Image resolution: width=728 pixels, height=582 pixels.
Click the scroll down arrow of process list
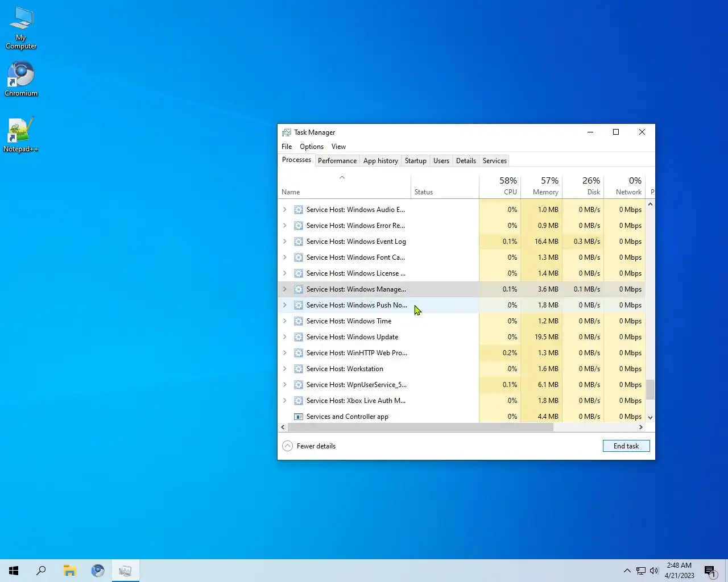coord(650,417)
